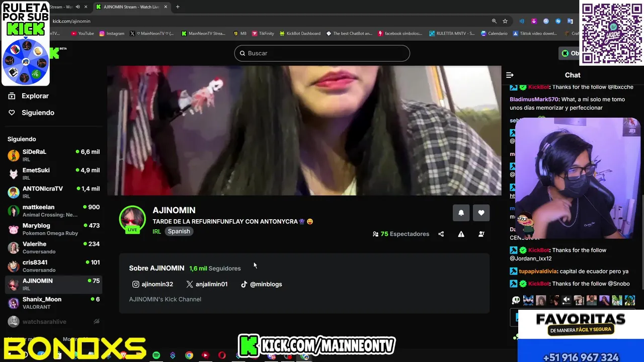This screenshot has height=362, width=644.
Task: Open ANTONIcraTV channel in following list
Action: pyautogui.click(x=53, y=192)
